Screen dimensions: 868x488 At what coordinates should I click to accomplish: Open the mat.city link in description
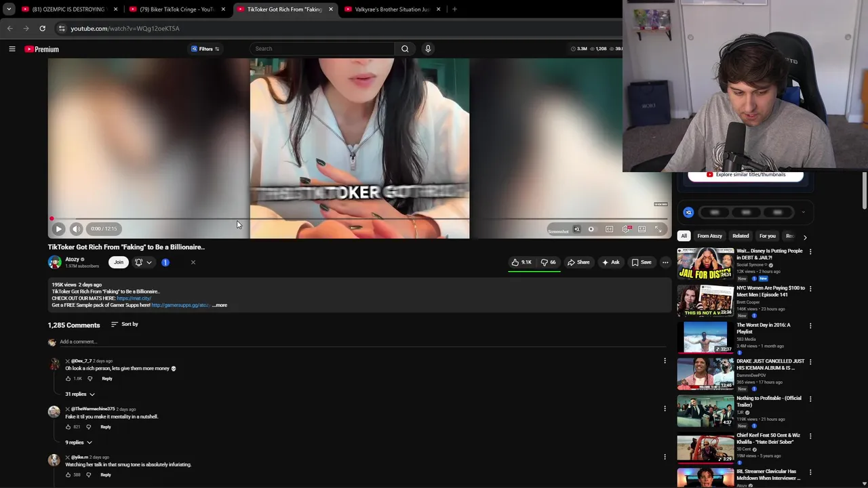tap(134, 298)
